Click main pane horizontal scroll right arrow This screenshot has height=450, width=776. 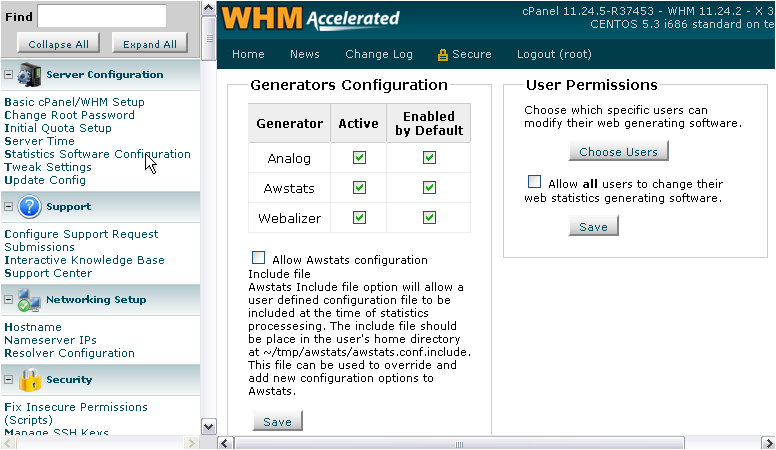pyautogui.click(x=768, y=443)
